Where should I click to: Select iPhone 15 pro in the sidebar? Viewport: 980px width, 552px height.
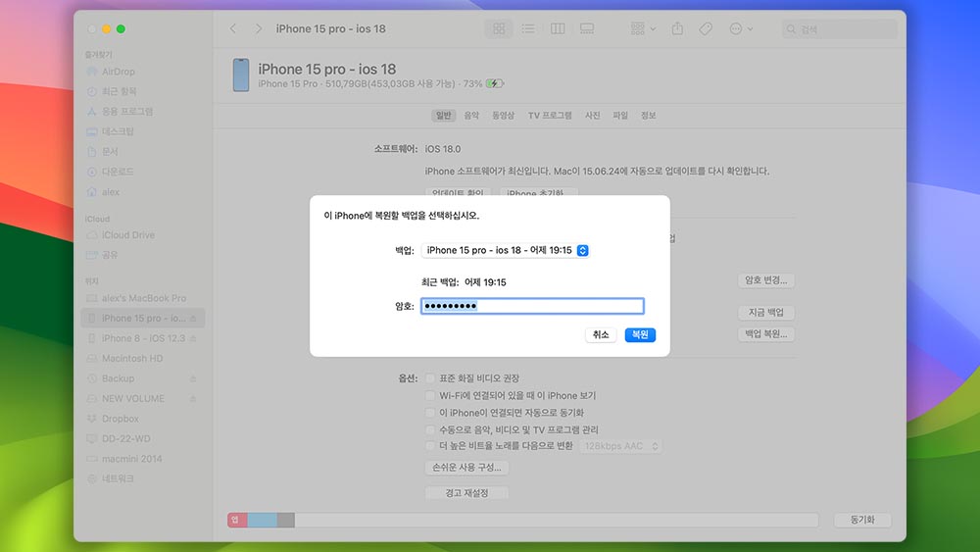[142, 319]
